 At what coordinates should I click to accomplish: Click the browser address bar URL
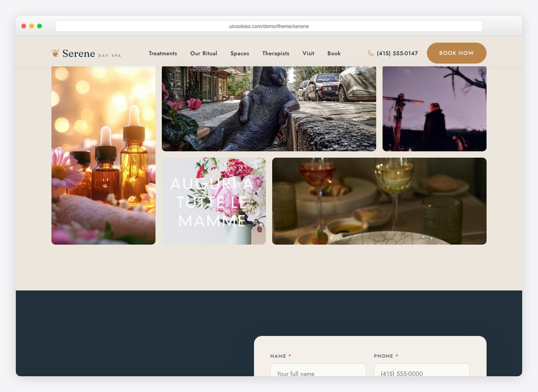(269, 26)
